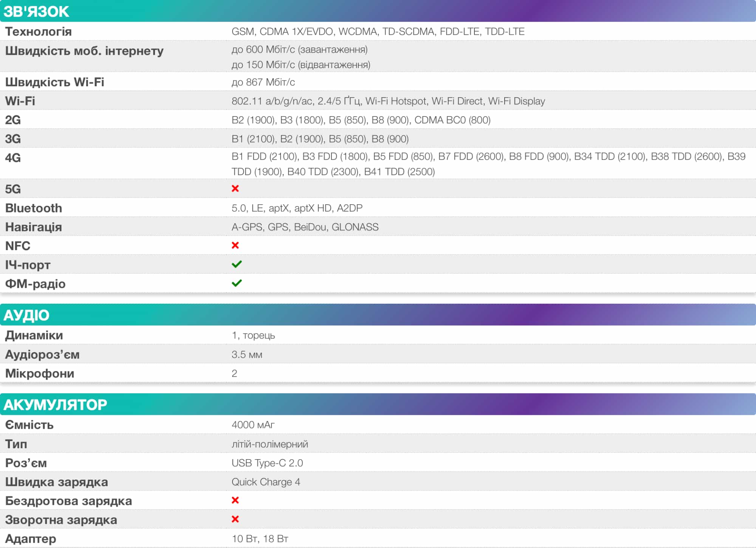Click the Технологія row label
Viewport: 756px width, 548px height.
click(x=38, y=31)
